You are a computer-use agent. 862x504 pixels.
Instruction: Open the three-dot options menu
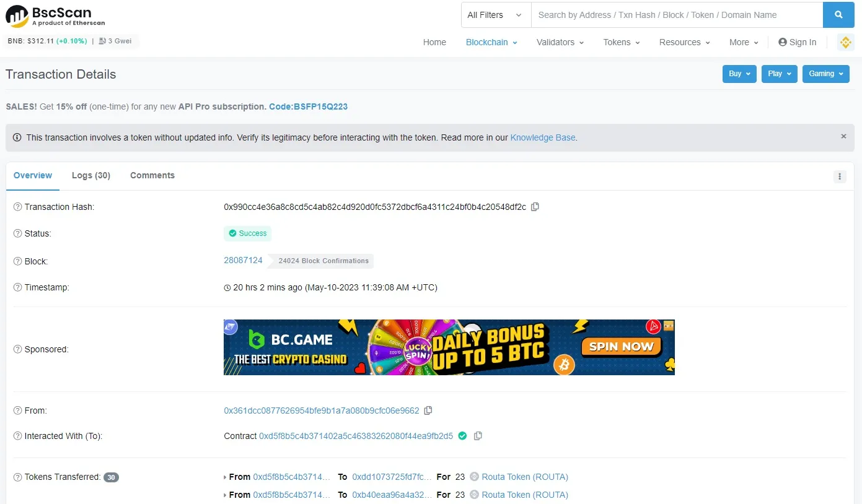pyautogui.click(x=840, y=176)
